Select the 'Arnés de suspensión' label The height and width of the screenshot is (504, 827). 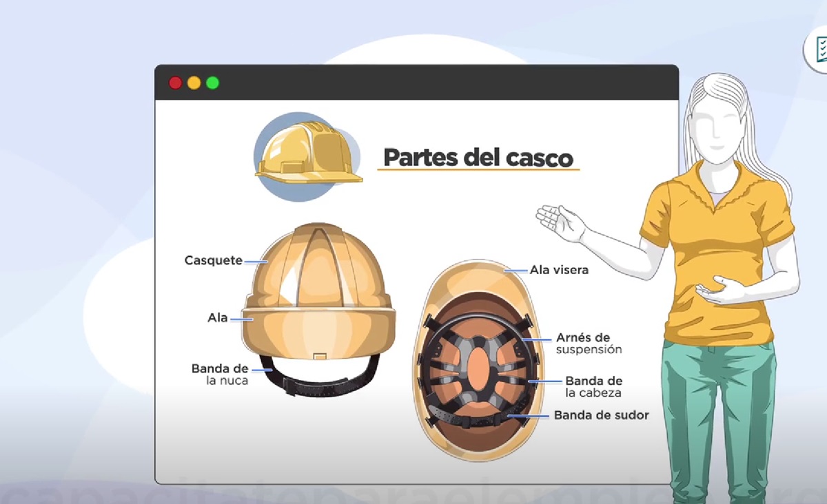pos(589,344)
